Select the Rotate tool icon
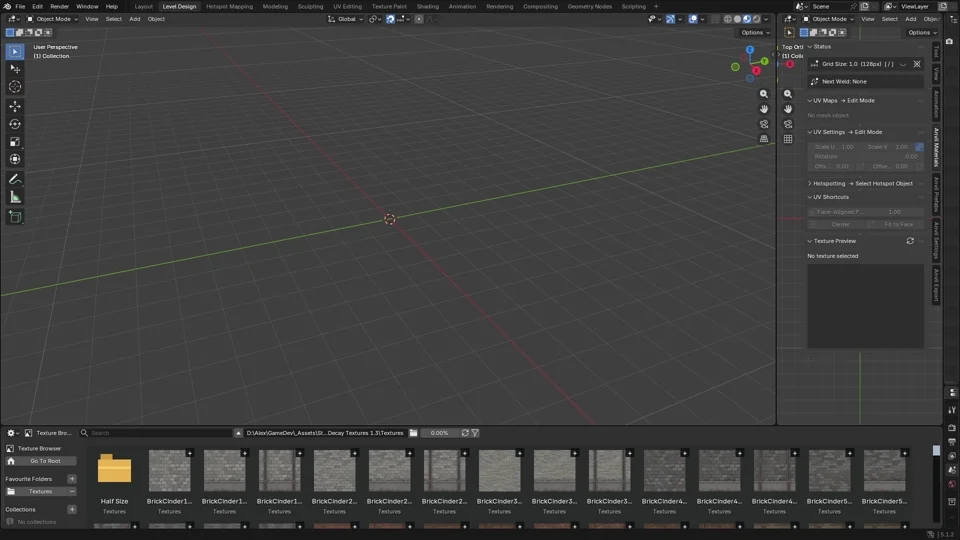960x540 pixels. tap(15, 124)
